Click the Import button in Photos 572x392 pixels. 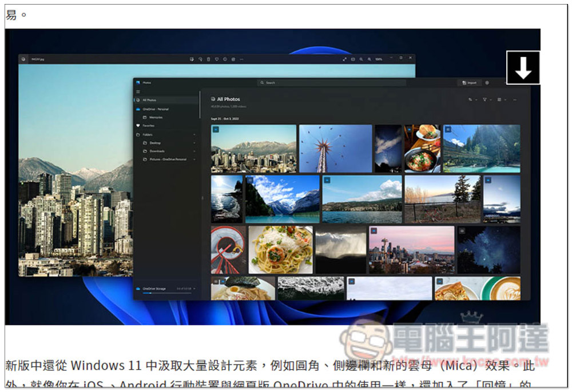click(470, 83)
